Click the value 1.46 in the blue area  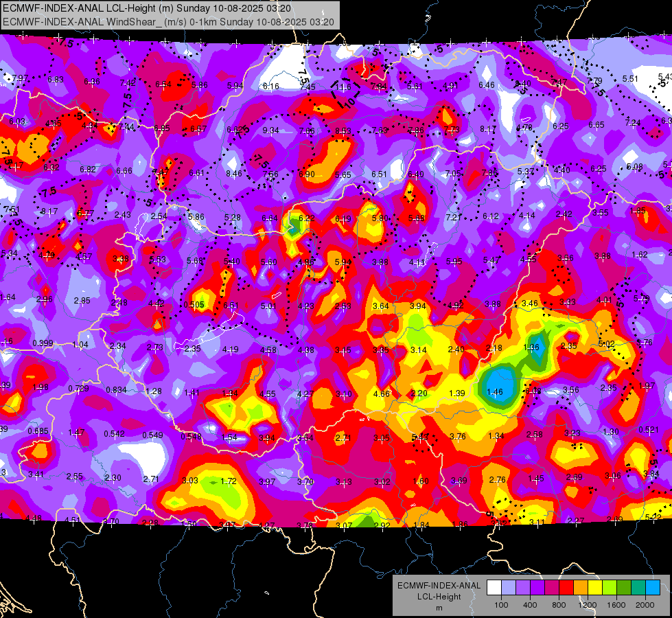pos(495,391)
